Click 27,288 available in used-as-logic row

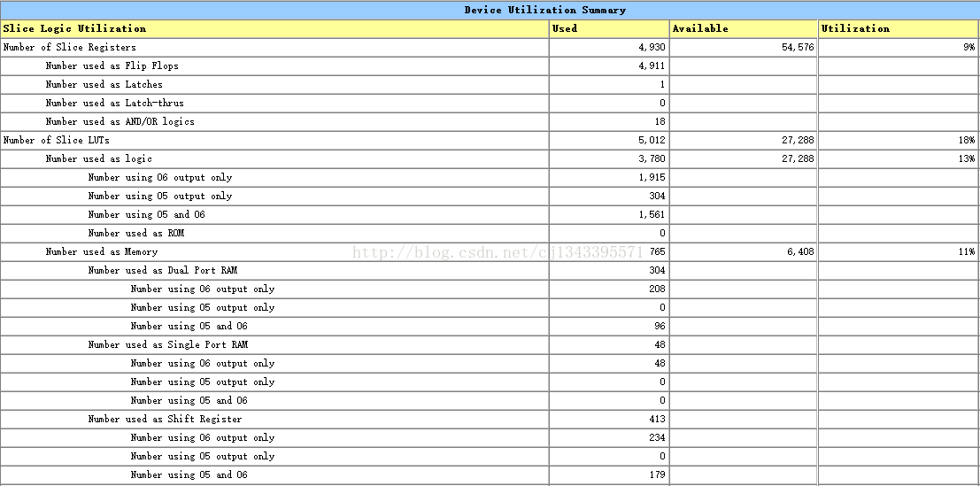(x=799, y=158)
